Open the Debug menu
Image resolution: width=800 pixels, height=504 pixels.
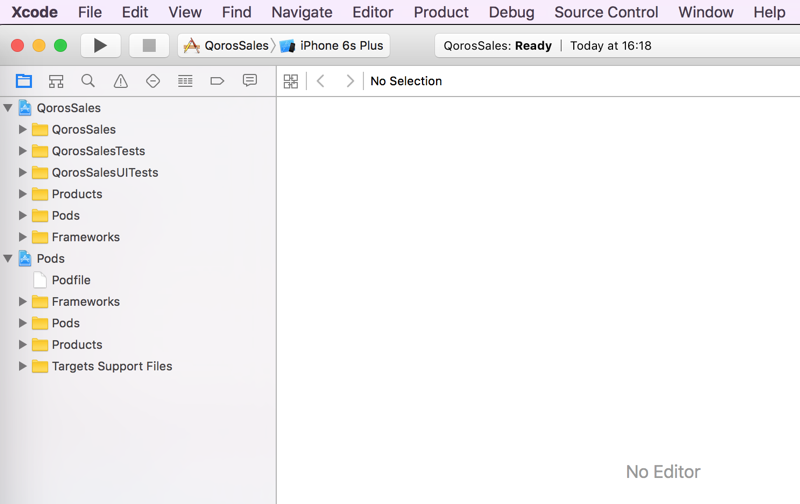click(511, 12)
